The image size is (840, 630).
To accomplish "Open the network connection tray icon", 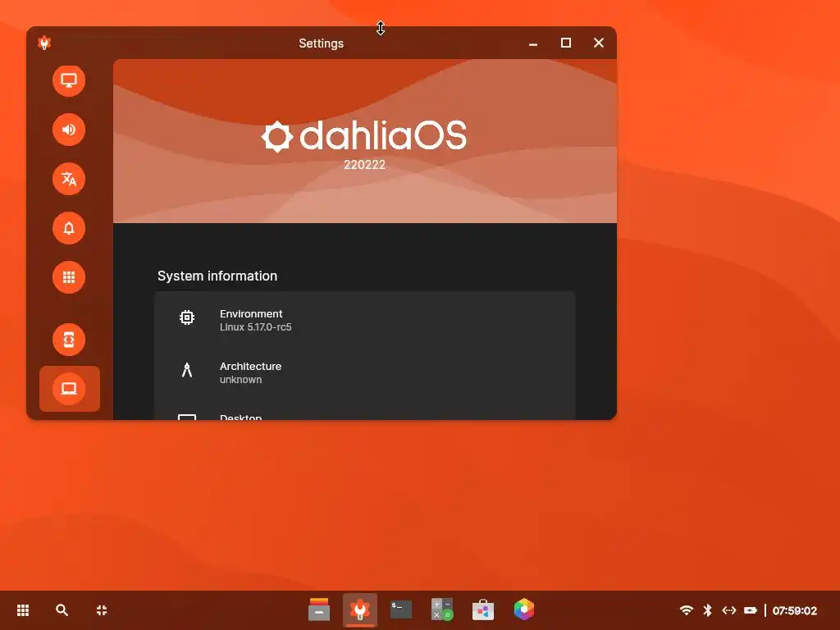I will tap(729, 610).
